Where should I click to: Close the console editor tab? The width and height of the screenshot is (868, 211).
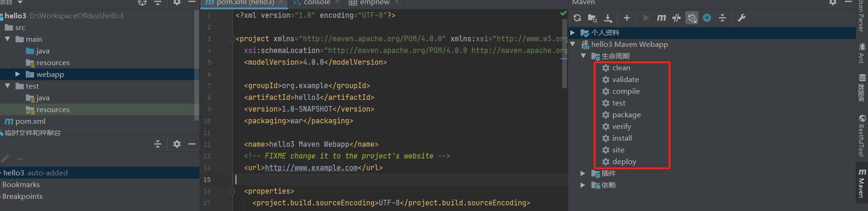click(x=337, y=2)
